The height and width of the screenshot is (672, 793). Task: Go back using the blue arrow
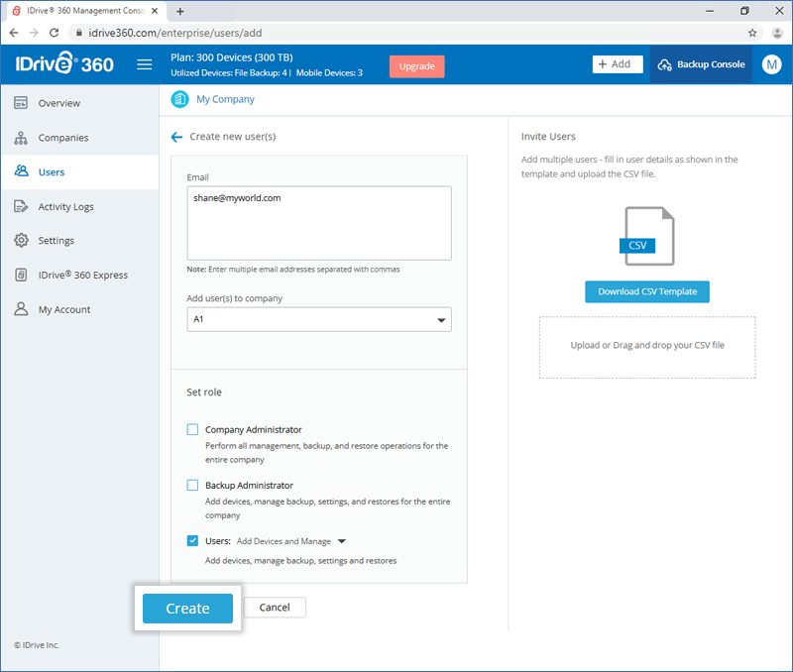tap(176, 137)
